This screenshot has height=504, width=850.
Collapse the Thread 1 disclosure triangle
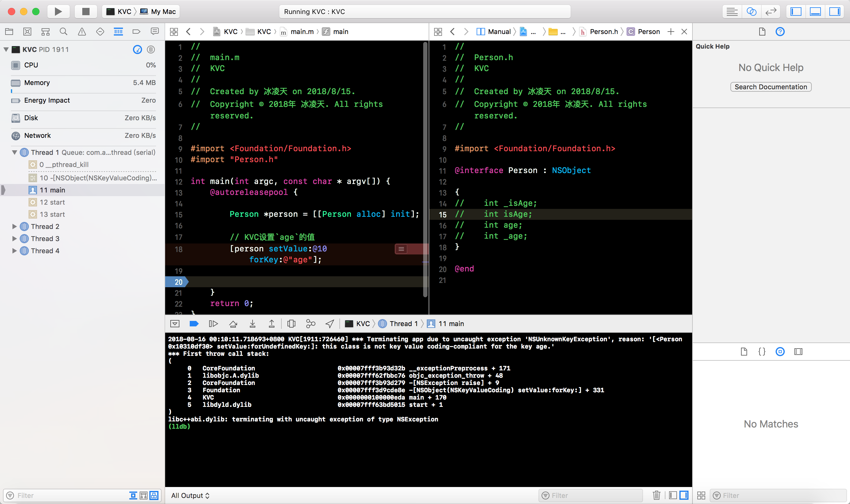click(14, 152)
